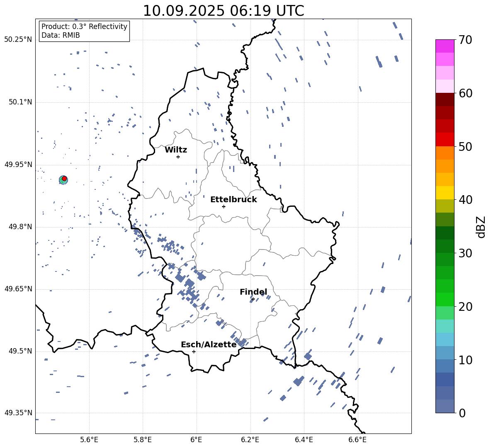Click the 50.25°N latitude label

(x=18, y=39)
